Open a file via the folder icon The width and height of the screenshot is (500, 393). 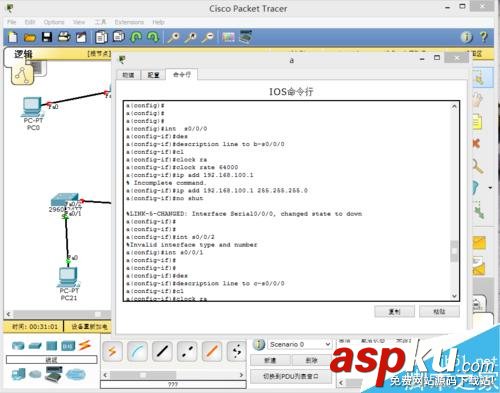(30, 37)
